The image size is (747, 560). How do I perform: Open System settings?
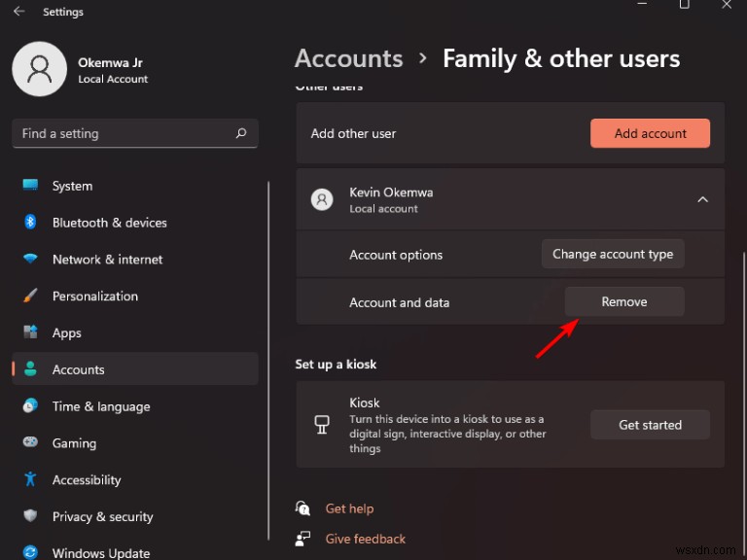click(135, 186)
